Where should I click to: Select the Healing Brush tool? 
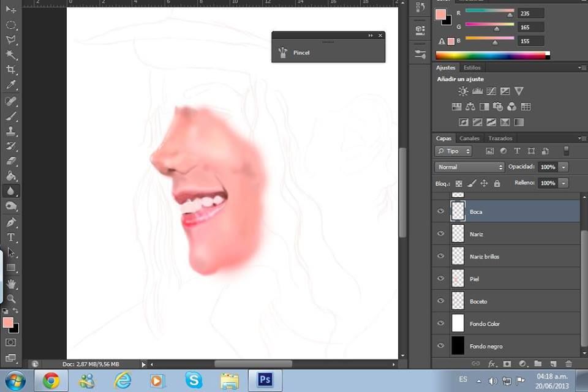click(11, 101)
